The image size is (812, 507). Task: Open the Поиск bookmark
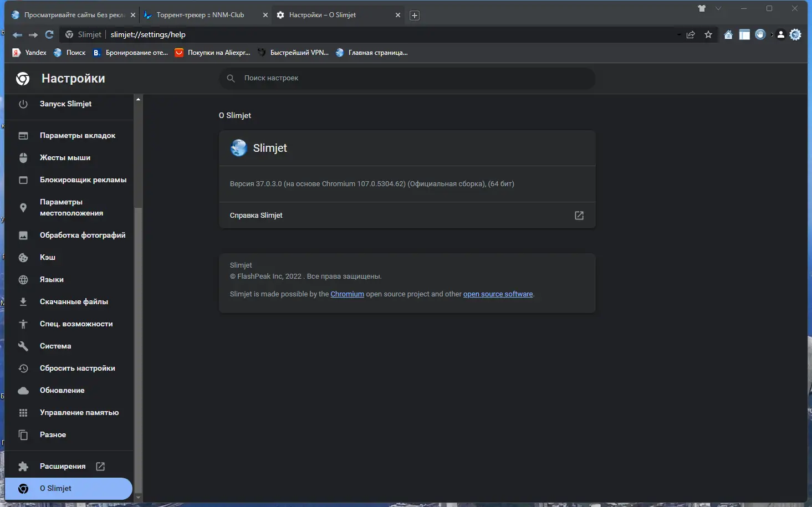[x=70, y=53]
